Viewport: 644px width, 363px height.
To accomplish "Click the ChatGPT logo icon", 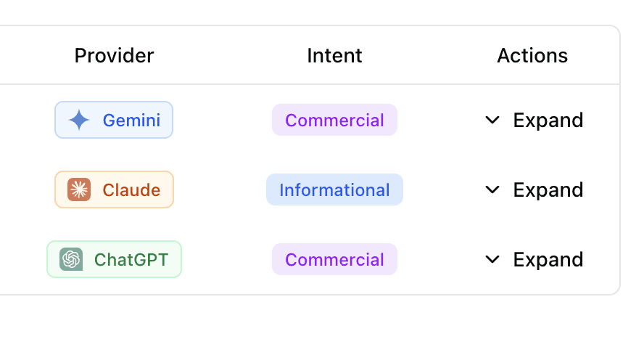I will click(71, 259).
